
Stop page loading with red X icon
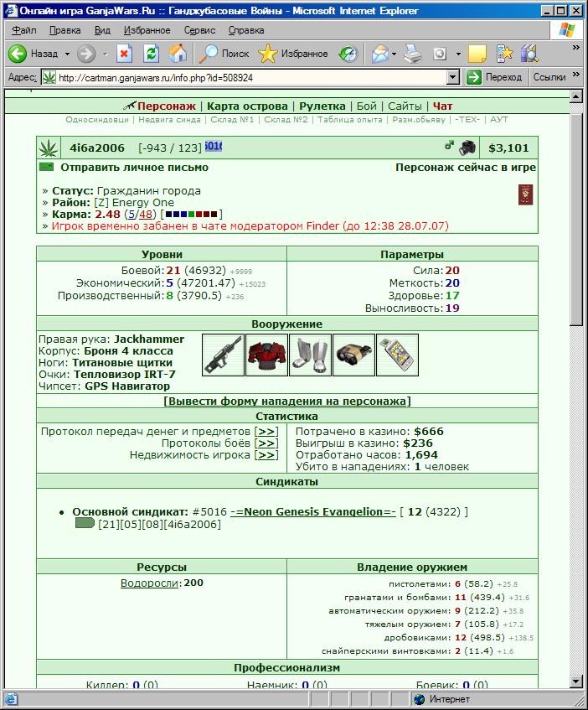(124, 54)
